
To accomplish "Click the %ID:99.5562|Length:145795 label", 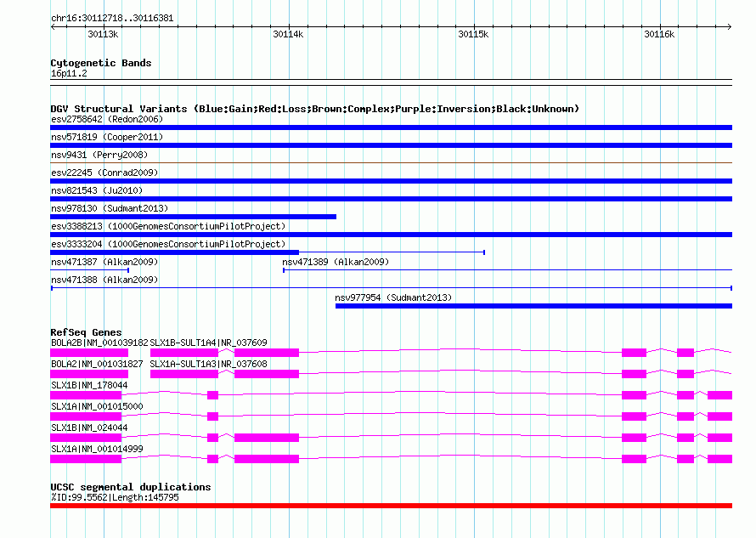I will [x=115, y=497].
